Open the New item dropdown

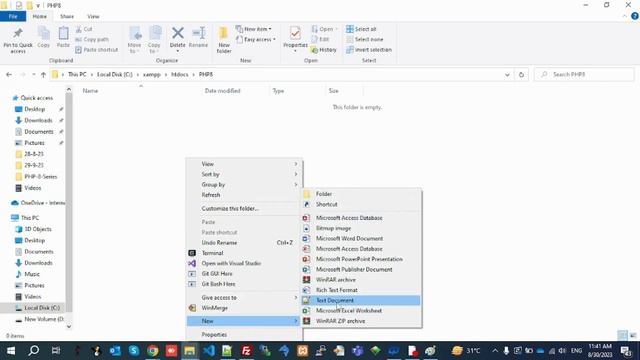[x=253, y=29]
